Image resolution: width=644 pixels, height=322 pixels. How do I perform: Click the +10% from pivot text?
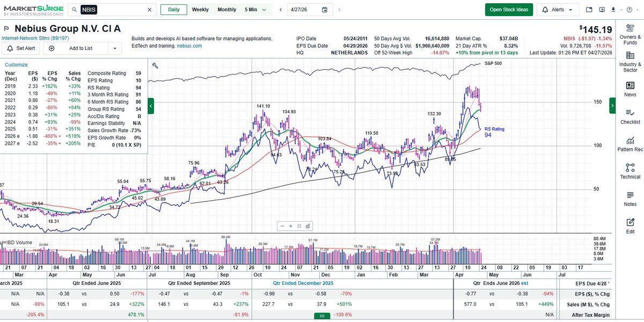click(x=487, y=53)
